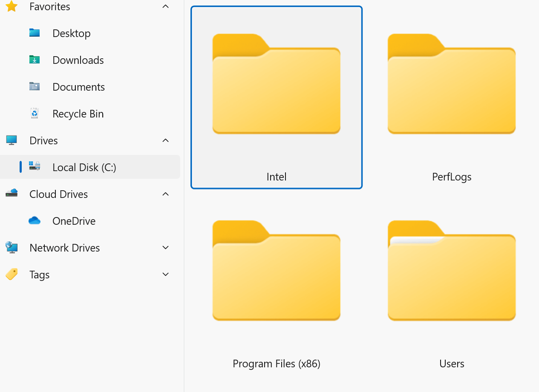
Task: Open Documents from the sidebar icon
Action: click(x=34, y=86)
